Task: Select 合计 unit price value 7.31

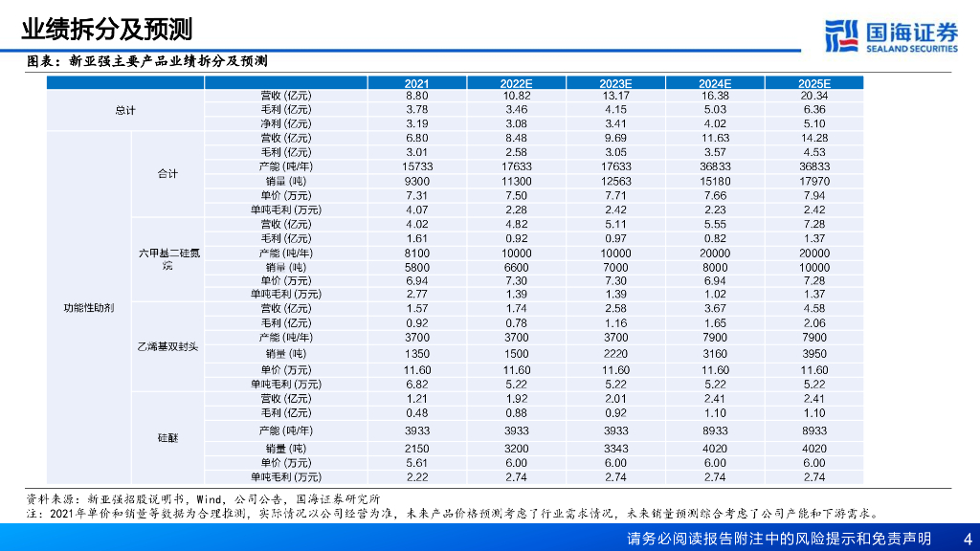Action: pyautogui.click(x=417, y=195)
